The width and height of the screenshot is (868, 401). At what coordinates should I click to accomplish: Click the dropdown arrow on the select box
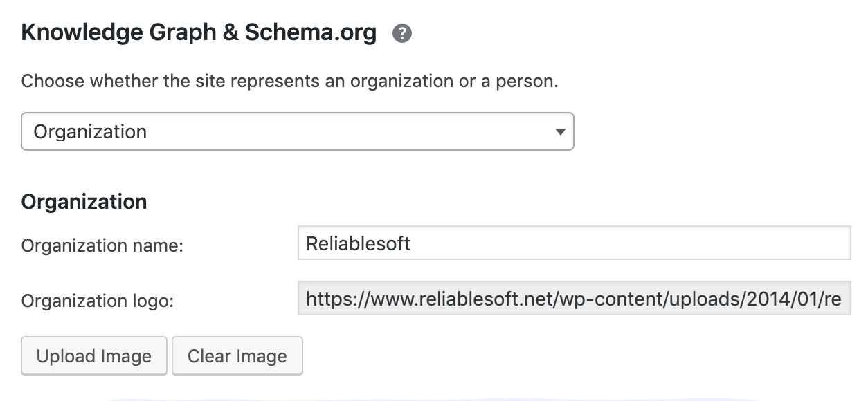(561, 131)
